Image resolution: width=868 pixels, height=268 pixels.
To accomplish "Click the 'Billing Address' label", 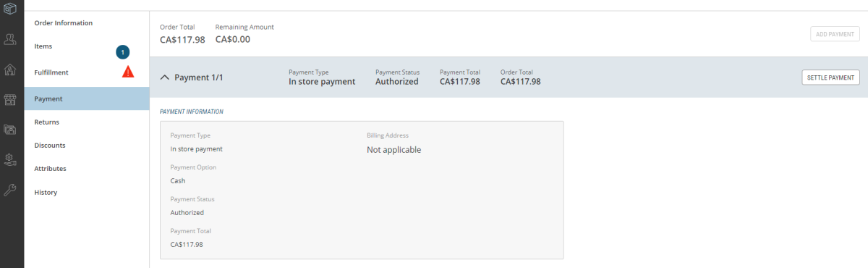I will [x=388, y=135].
